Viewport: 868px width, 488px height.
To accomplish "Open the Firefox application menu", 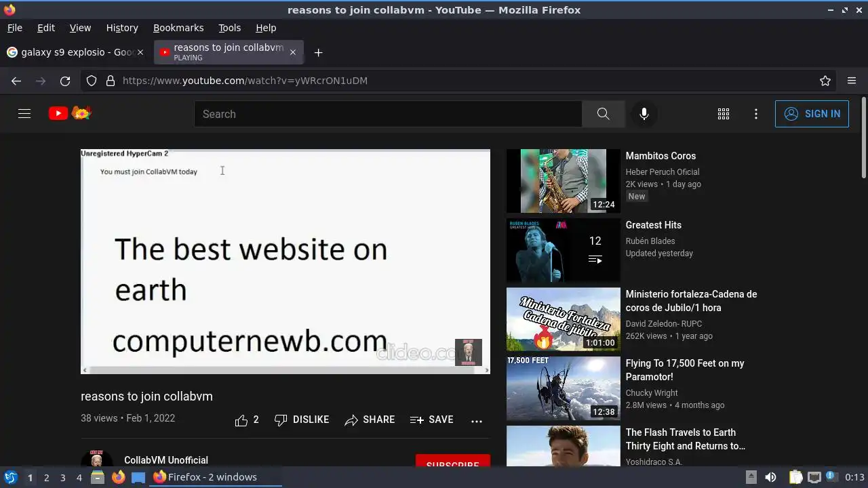I will tap(852, 81).
